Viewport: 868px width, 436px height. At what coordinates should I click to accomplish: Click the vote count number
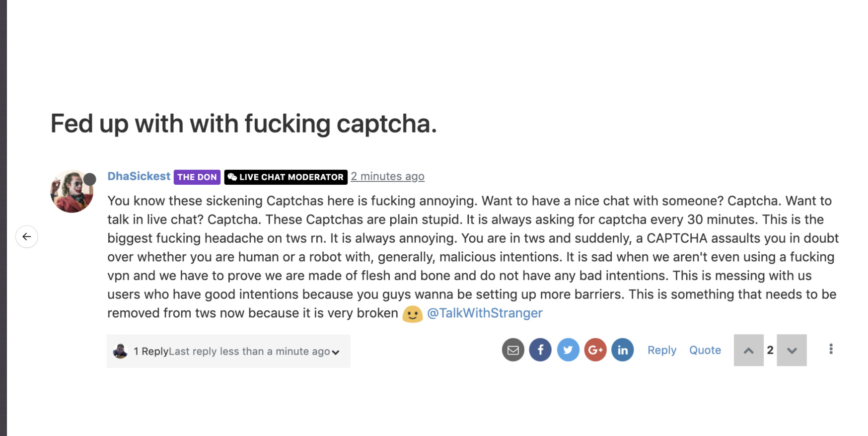tap(770, 350)
